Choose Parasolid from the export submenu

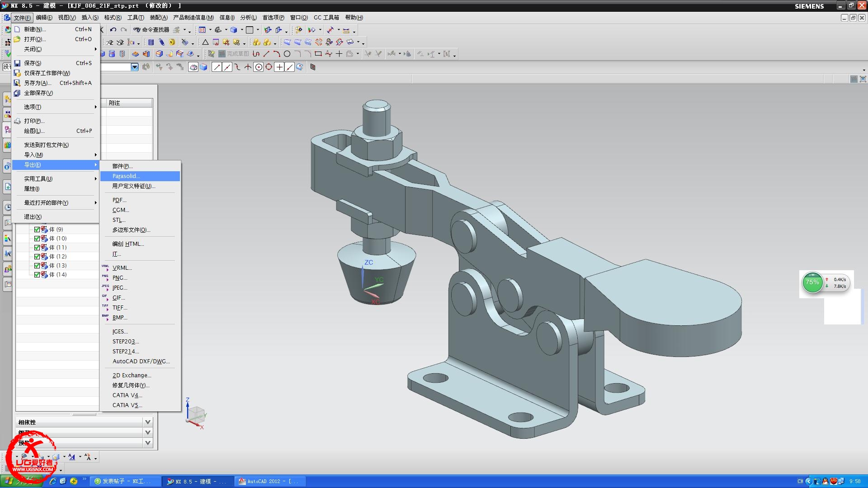coord(140,176)
